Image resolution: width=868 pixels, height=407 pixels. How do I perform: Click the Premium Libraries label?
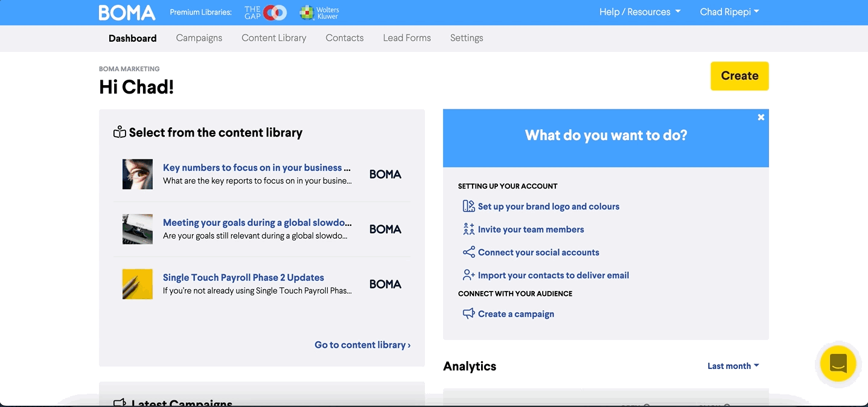[201, 12]
